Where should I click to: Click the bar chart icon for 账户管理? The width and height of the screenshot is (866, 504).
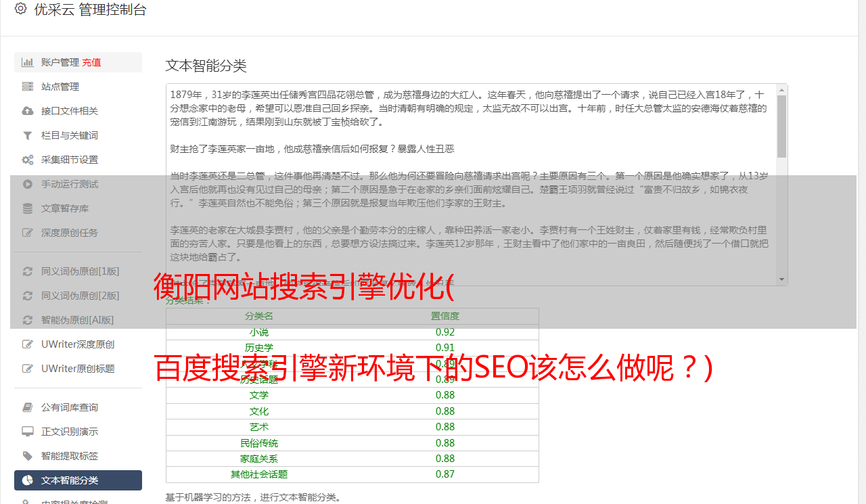tap(28, 62)
